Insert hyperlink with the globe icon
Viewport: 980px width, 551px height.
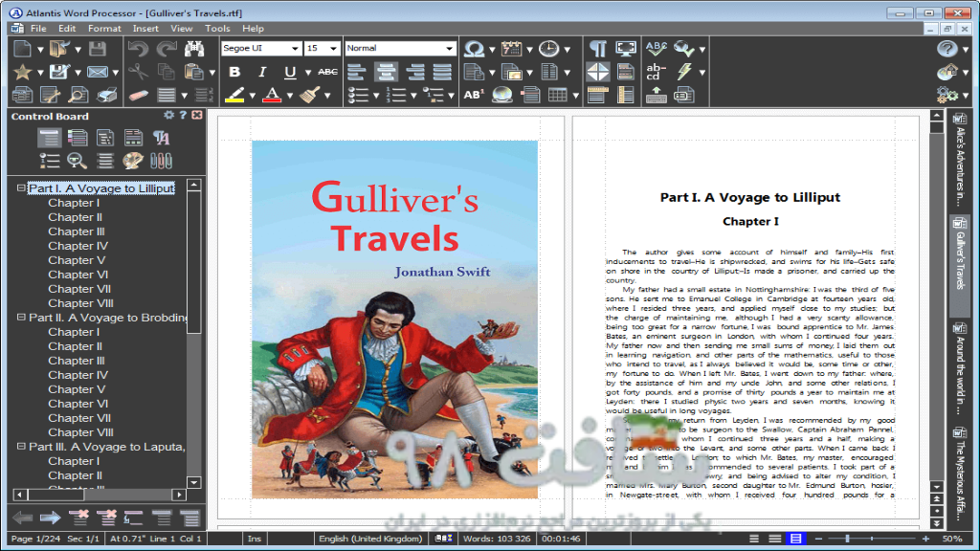(x=502, y=95)
